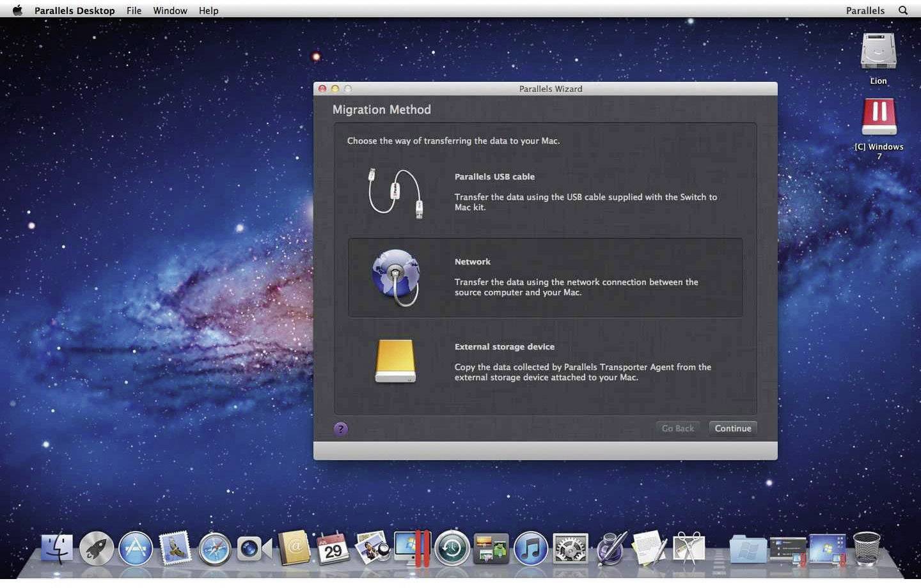The width and height of the screenshot is (921, 588).
Task: Open the Windows folder stack in the Dock
Action: click(x=748, y=549)
